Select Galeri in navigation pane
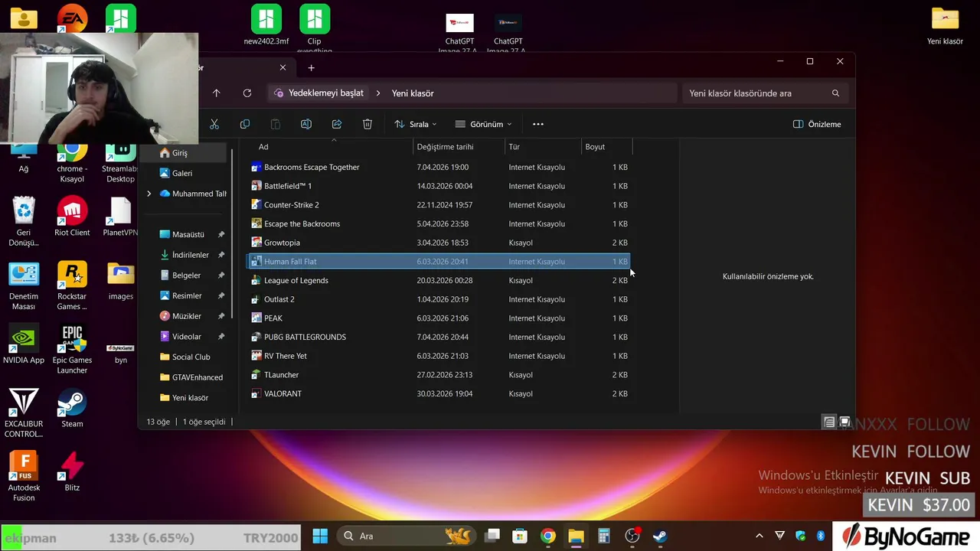The height and width of the screenshot is (551, 980). (x=181, y=173)
